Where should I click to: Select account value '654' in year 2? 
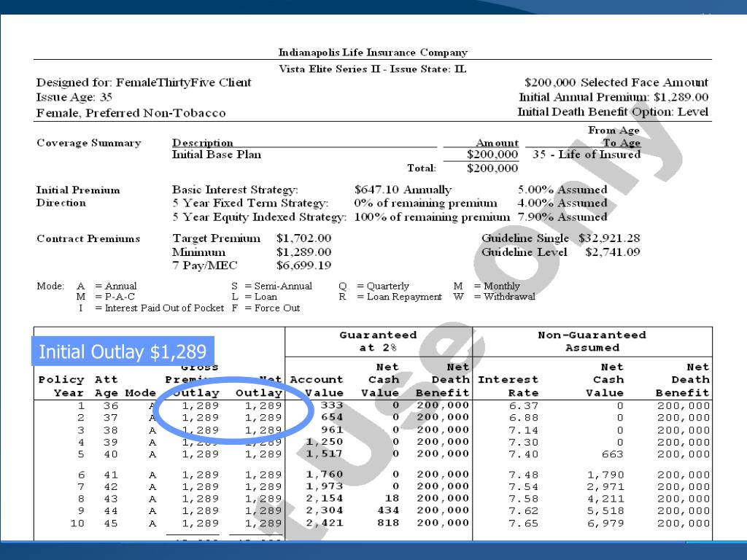click(332, 417)
